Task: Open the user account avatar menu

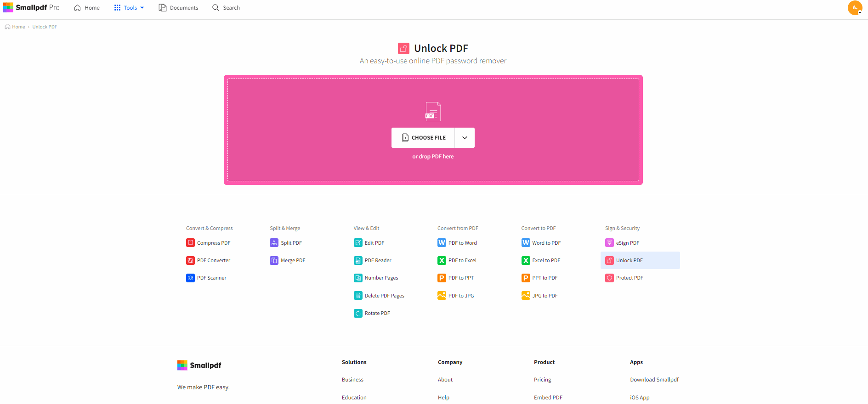Action: [x=855, y=8]
